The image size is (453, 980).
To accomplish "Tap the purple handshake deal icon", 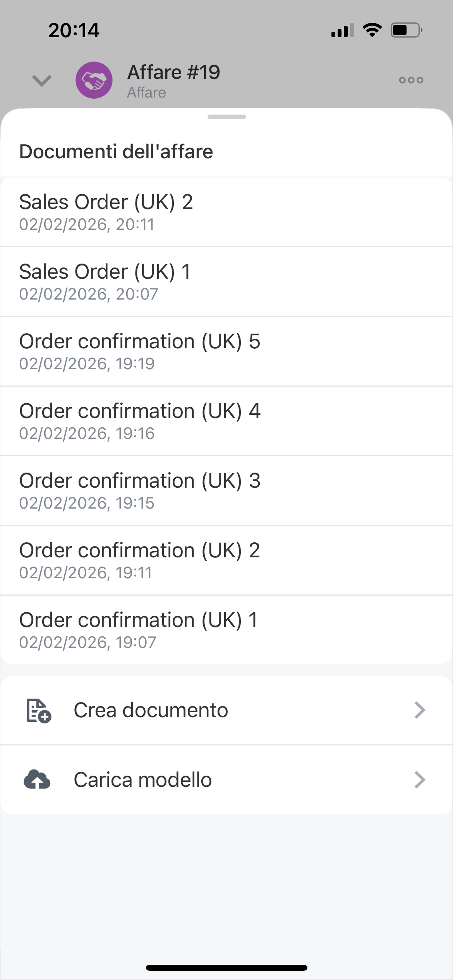I will pyautogui.click(x=94, y=80).
